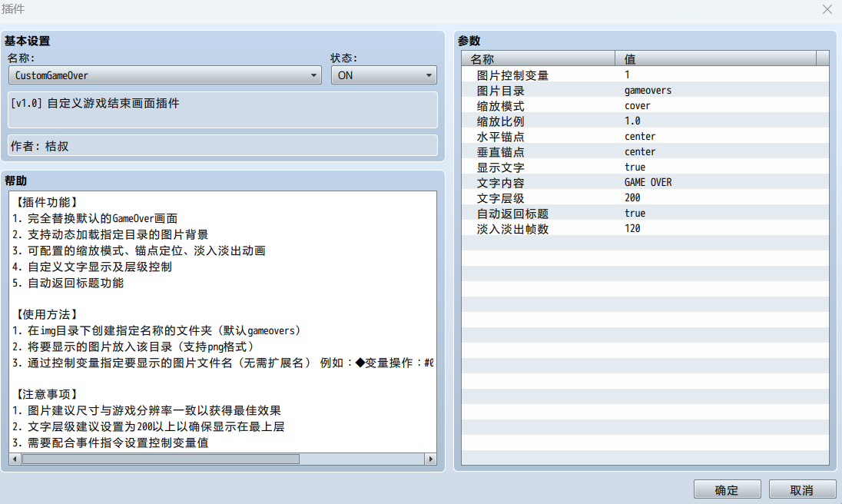Select the 淡入淡出帧数 parameter name

coord(513,229)
